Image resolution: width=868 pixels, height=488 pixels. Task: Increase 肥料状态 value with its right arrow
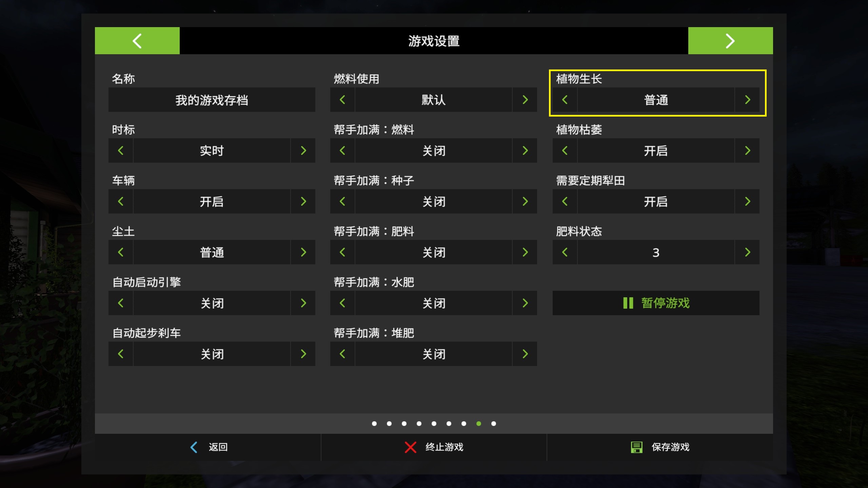coord(747,252)
